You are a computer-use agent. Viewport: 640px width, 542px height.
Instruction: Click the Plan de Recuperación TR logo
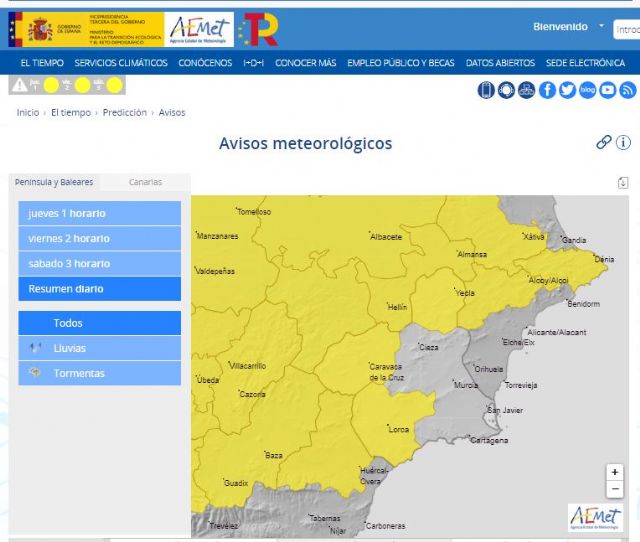tap(258, 29)
